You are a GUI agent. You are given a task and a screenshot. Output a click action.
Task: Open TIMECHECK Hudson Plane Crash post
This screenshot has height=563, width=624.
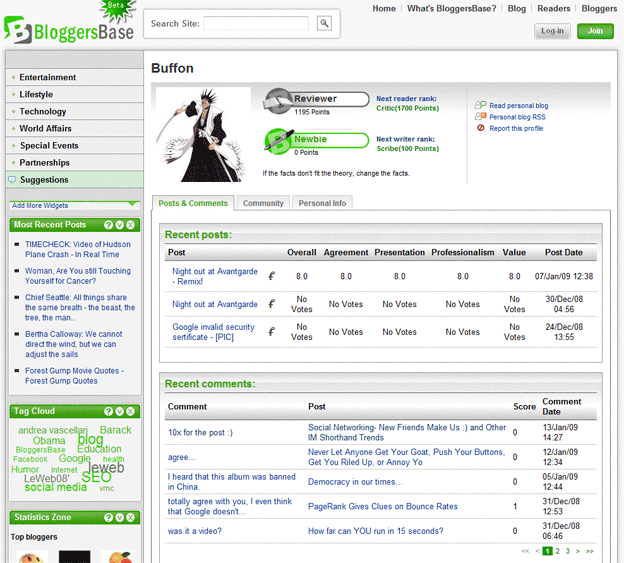click(x=78, y=249)
